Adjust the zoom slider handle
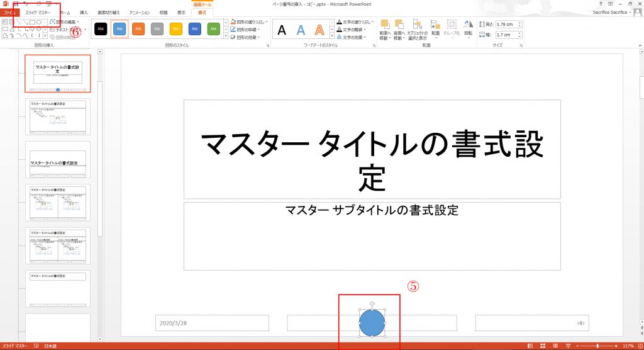The height and width of the screenshot is (350, 644). point(597,346)
